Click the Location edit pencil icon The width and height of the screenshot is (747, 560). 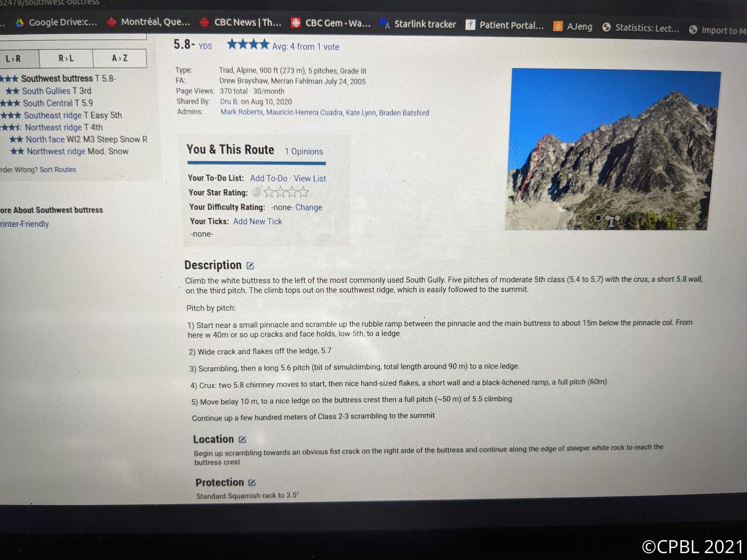242,439
